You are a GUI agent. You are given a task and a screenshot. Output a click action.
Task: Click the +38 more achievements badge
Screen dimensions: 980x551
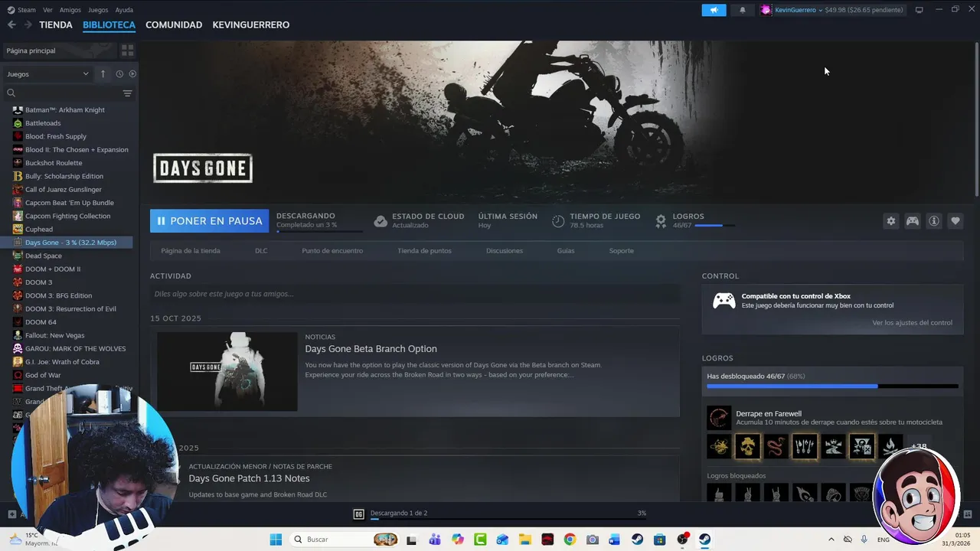[x=919, y=446]
